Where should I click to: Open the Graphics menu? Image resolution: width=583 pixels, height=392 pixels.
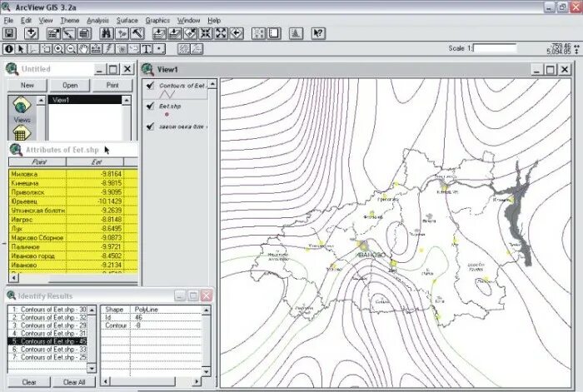[157, 21]
